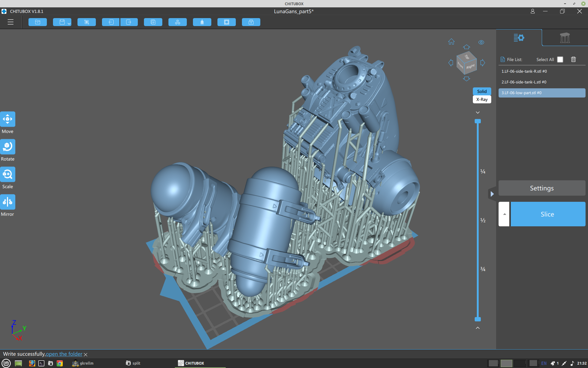
Task: Click the Slice button
Action: click(548, 214)
